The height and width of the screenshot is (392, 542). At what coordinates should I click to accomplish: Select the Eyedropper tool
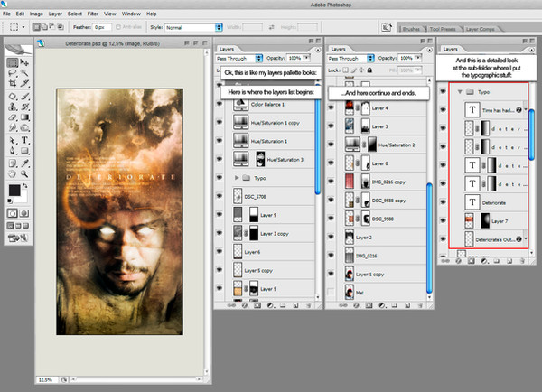24,163
